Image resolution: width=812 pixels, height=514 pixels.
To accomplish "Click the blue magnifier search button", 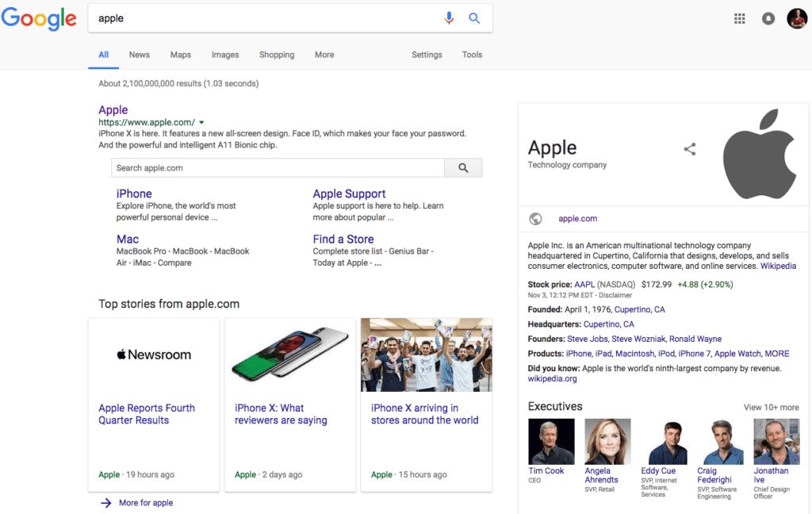I will pos(474,18).
